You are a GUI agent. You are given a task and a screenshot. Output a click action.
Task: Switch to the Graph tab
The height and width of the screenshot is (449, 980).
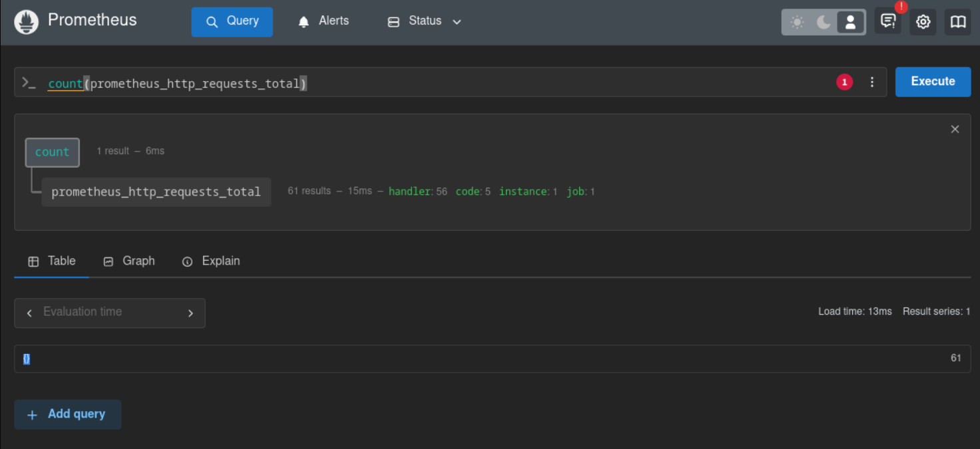click(129, 261)
